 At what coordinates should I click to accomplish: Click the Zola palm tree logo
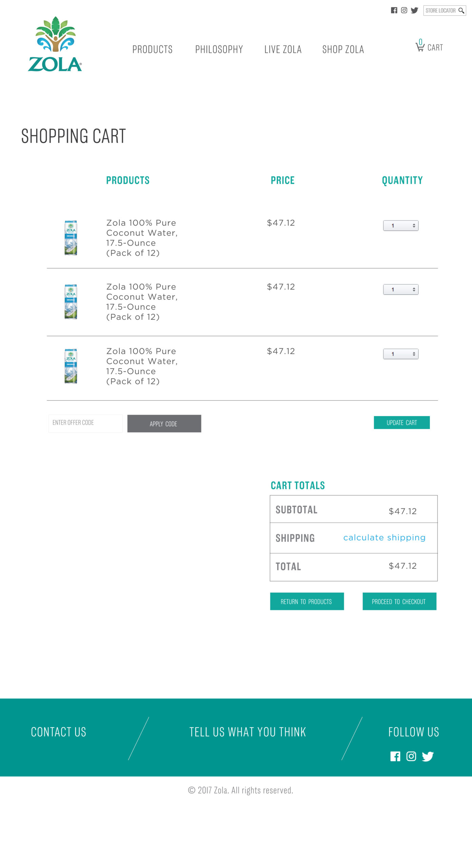tap(55, 44)
